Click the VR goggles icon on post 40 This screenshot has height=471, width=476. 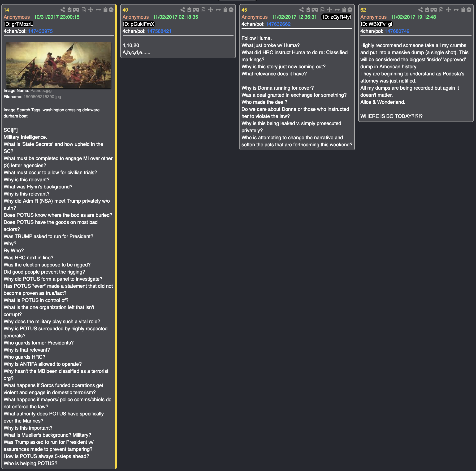(x=196, y=10)
